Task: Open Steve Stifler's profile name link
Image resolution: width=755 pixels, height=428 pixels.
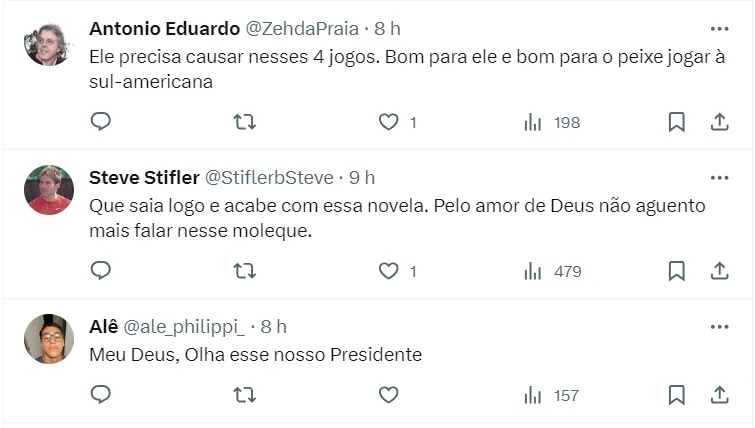Action: 144,177
